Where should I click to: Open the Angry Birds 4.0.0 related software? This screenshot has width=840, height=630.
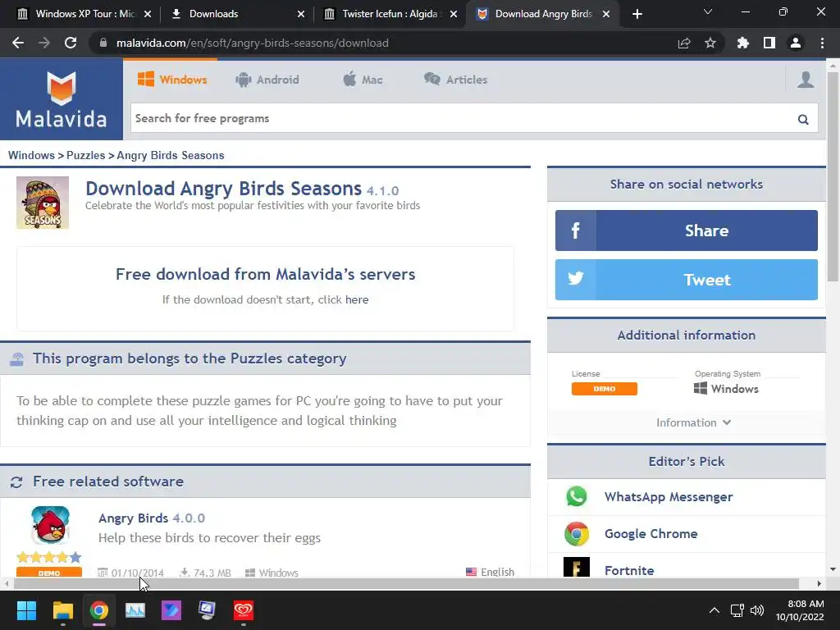(152, 518)
